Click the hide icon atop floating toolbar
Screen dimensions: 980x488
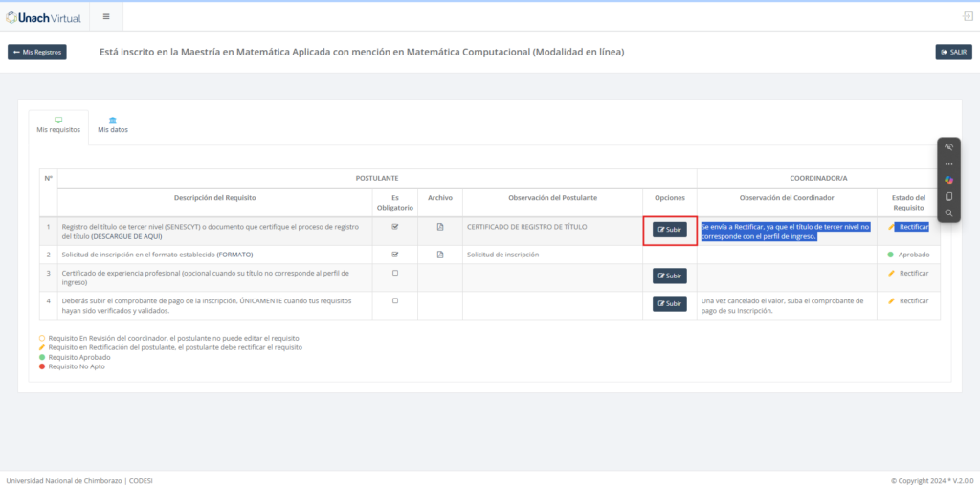pos(948,147)
